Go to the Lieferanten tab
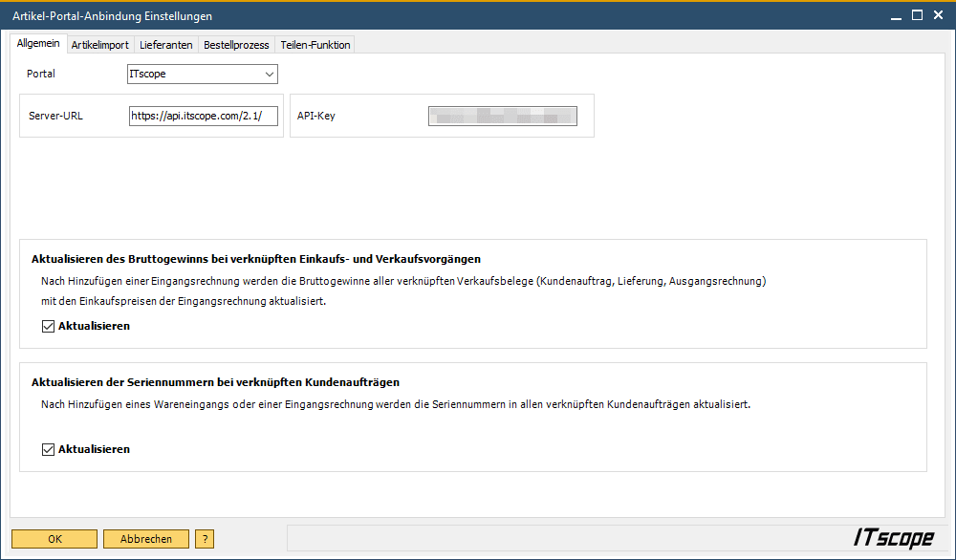The image size is (956, 560). pos(165,45)
